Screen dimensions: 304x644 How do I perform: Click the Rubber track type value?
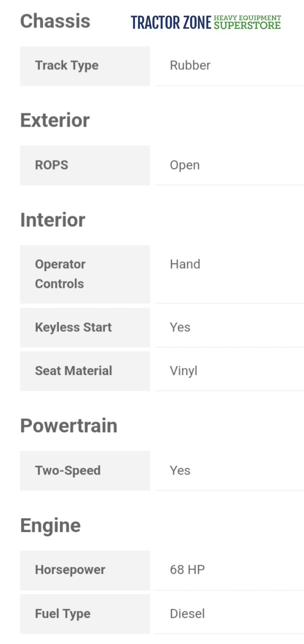pos(190,66)
